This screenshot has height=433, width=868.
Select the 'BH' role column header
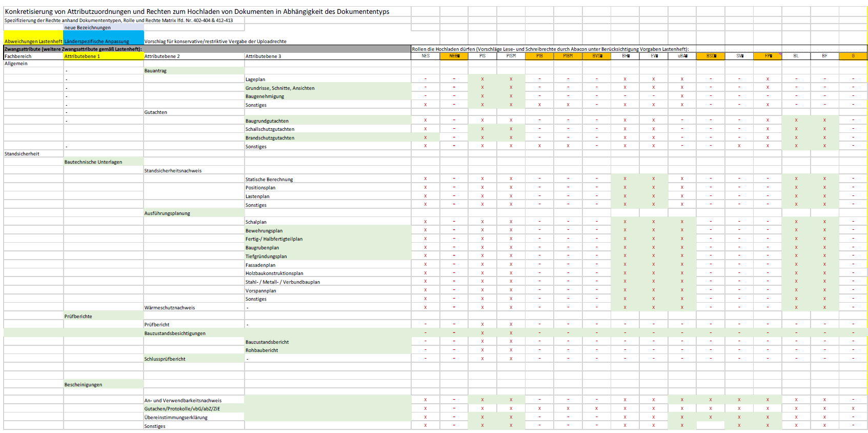pyautogui.click(x=625, y=56)
